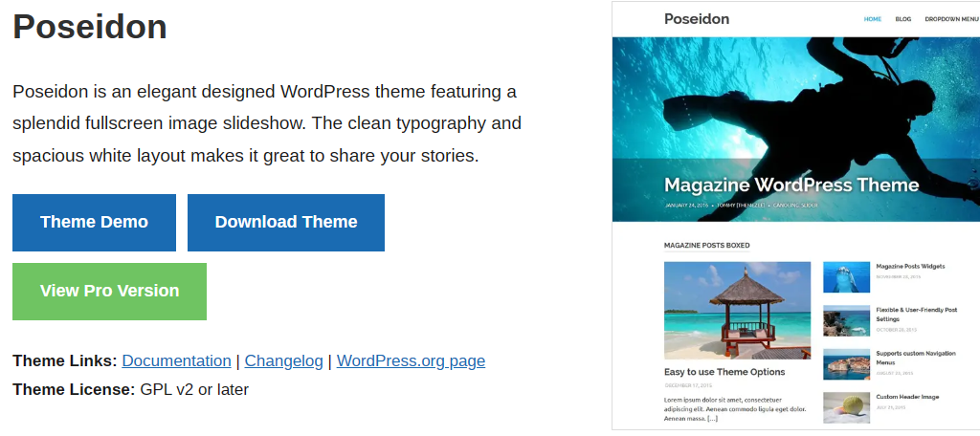This screenshot has height=436, width=980.
Task: Open Supports custom Navigation Menus title
Action: (x=916, y=358)
